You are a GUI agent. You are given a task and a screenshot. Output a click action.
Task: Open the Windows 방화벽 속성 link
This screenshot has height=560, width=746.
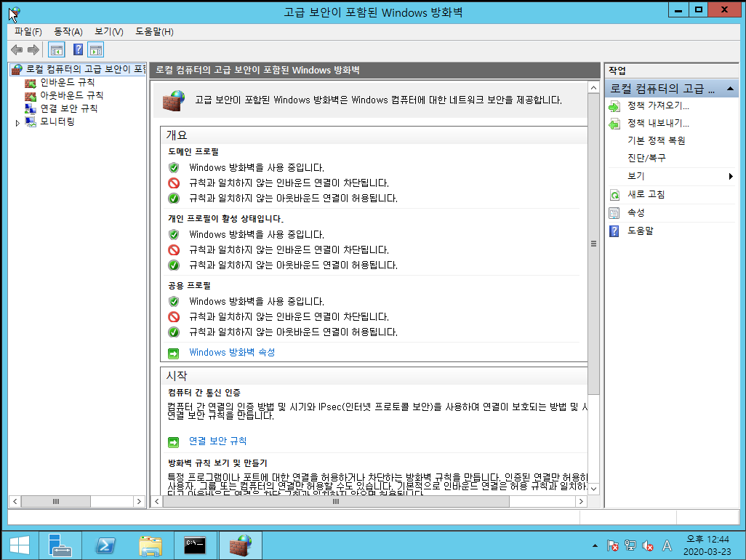232,353
